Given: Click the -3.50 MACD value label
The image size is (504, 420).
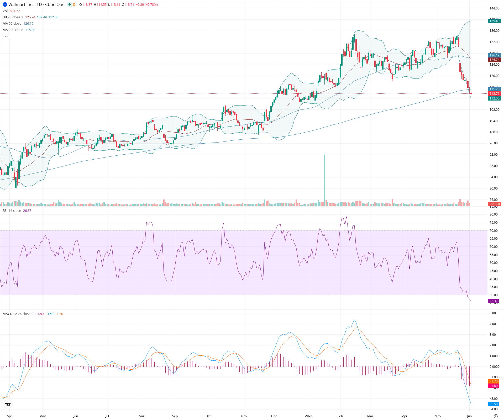Looking at the screenshot, I should click(x=493, y=404).
